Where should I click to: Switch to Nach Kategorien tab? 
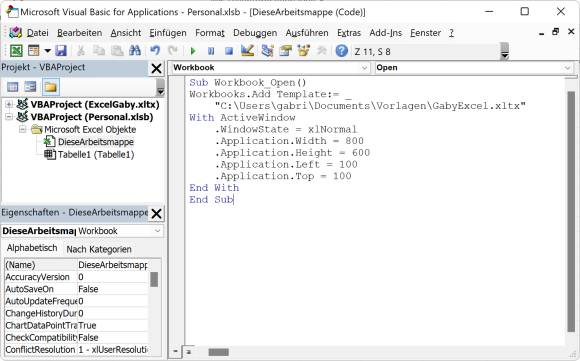click(99, 249)
